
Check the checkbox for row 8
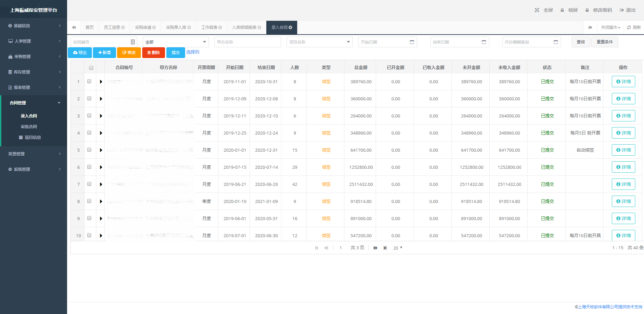click(89, 201)
